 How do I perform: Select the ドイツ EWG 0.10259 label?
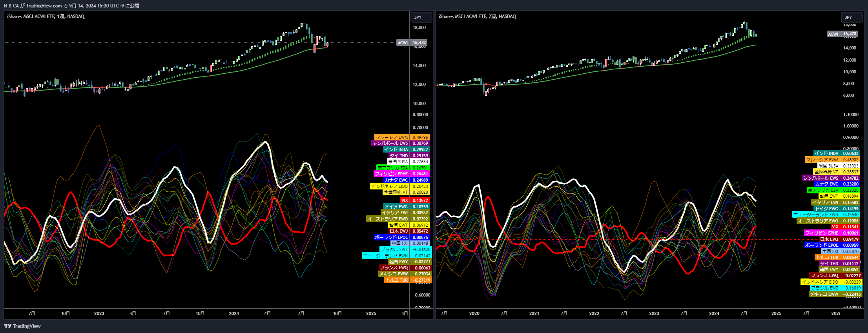point(406,207)
